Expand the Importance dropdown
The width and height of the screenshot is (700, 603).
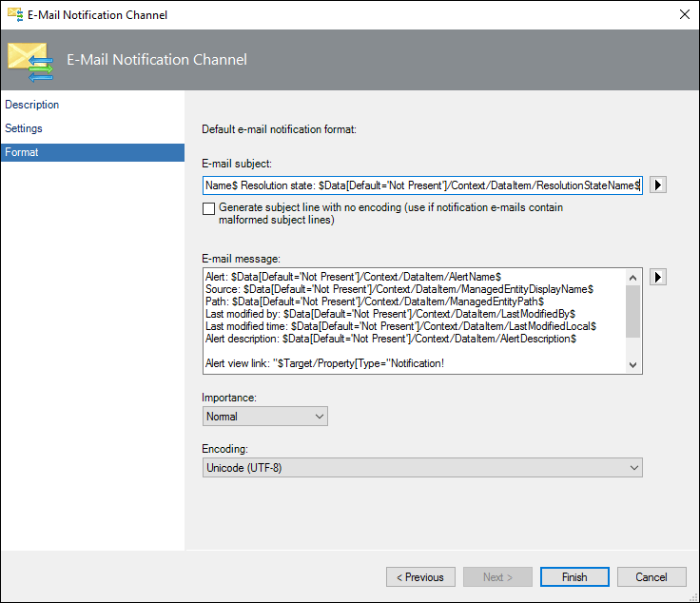(x=265, y=416)
